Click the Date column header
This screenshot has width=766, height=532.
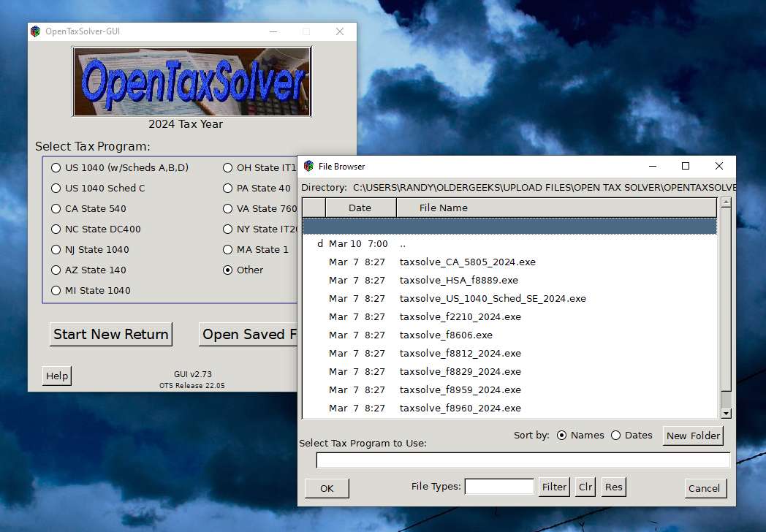(x=360, y=208)
